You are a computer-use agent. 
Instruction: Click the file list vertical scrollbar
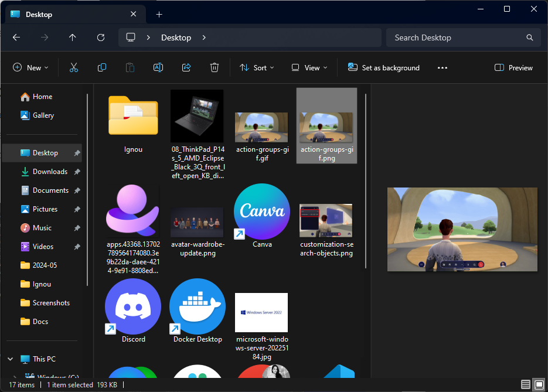click(x=366, y=181)
